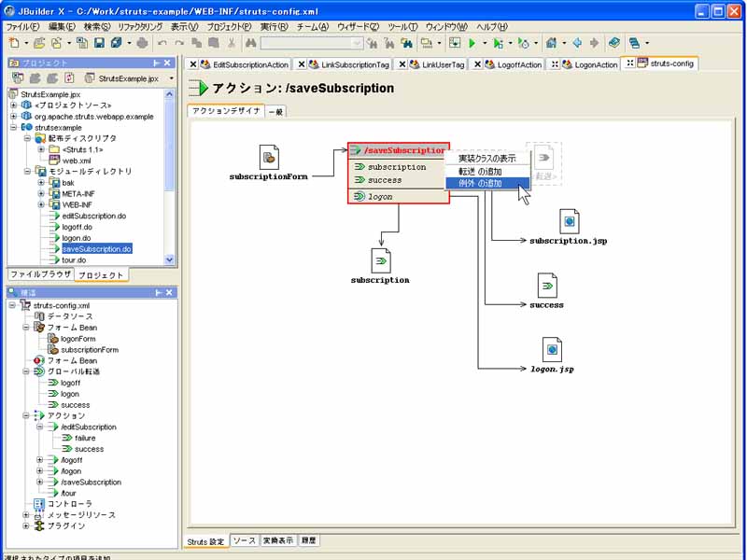Click the Find binoculars icon left of search box
This screenshot has width=747, height=560.
coord(250,43)
